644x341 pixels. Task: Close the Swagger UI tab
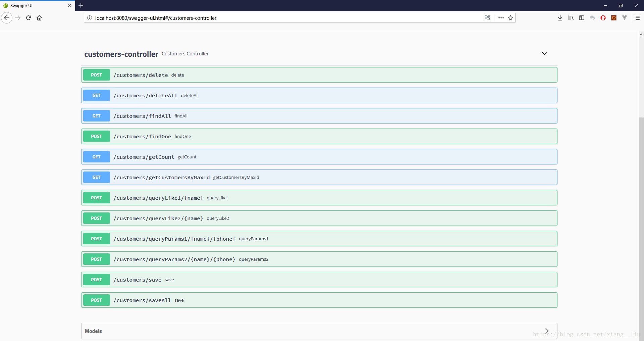tap(69, 6)
